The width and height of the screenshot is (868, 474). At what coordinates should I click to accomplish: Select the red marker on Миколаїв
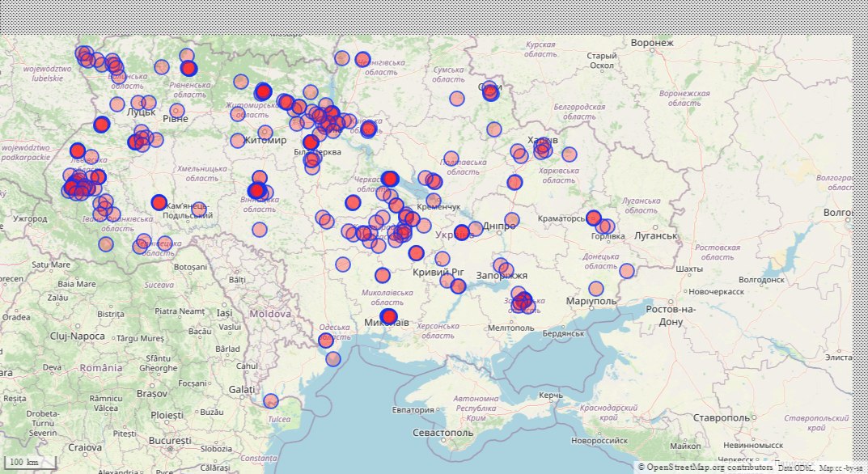(389, 317)
